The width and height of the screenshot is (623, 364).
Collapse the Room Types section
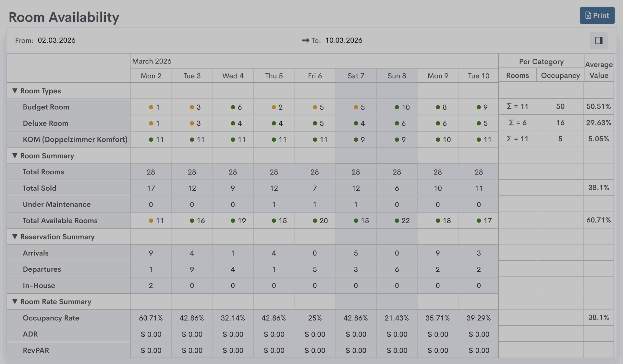[15, 91]
